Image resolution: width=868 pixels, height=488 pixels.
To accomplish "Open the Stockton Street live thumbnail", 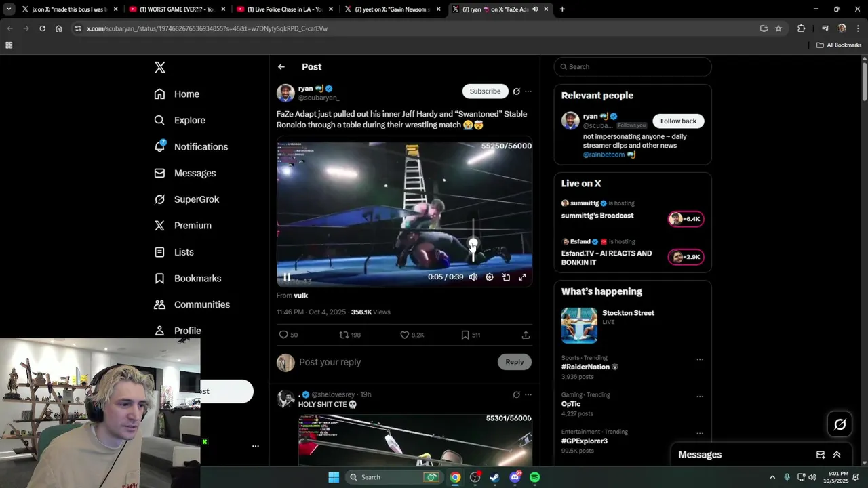I will [x=579, y=325].
